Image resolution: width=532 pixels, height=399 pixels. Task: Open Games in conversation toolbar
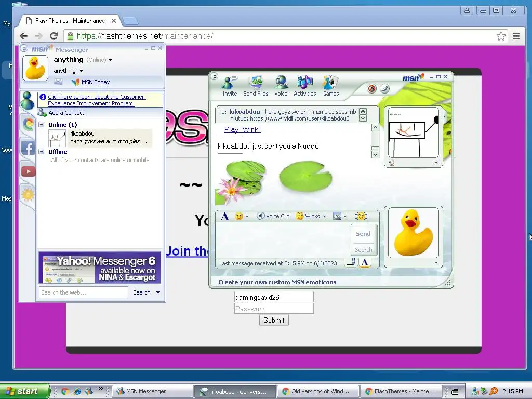click(x=330, y=86)
